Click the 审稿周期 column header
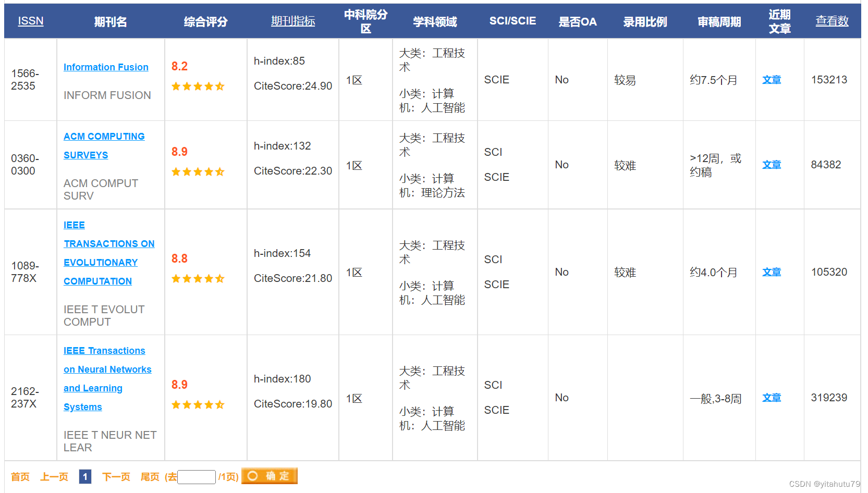This screenshot has height=493, width=868. [x=719, y=21]
